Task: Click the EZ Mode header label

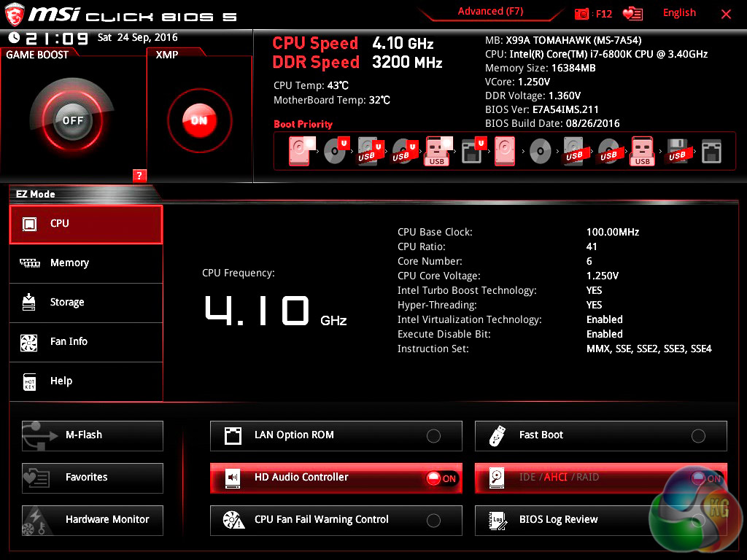Action: pos(35,194)
